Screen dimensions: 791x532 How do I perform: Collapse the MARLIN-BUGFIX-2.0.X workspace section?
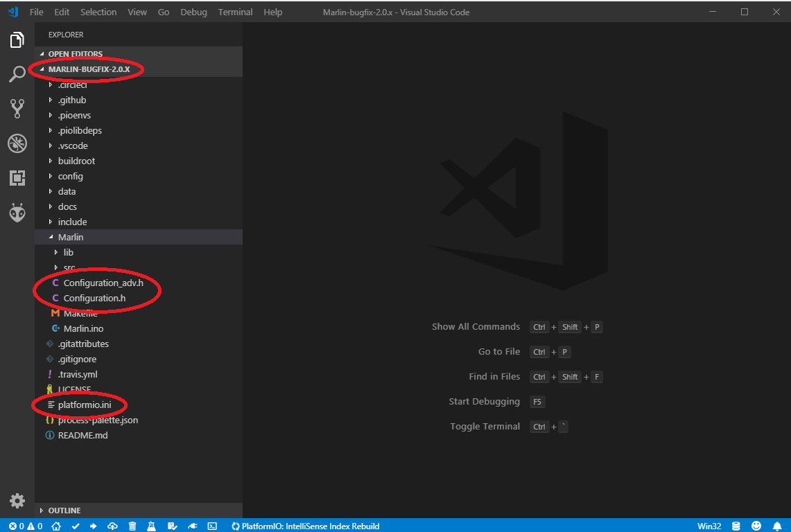coord(139,69)
